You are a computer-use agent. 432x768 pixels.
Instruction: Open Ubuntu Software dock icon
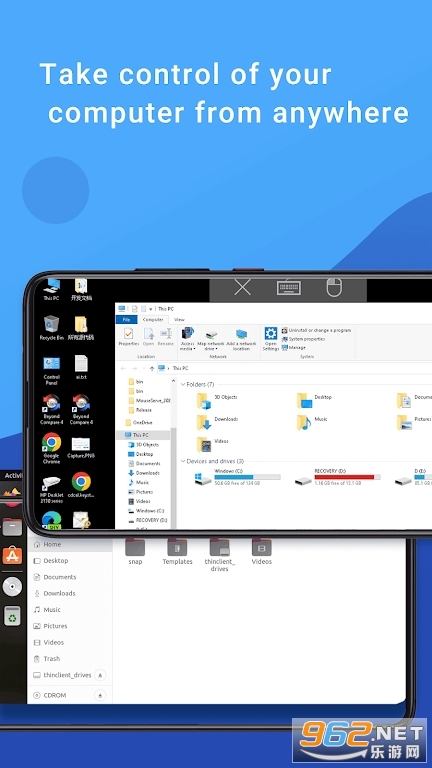pos(12,555)
